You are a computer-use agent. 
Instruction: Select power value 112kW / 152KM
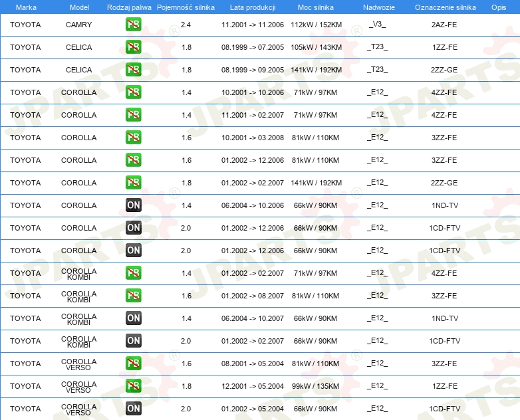pyautogui.click(x=316, y=25)
